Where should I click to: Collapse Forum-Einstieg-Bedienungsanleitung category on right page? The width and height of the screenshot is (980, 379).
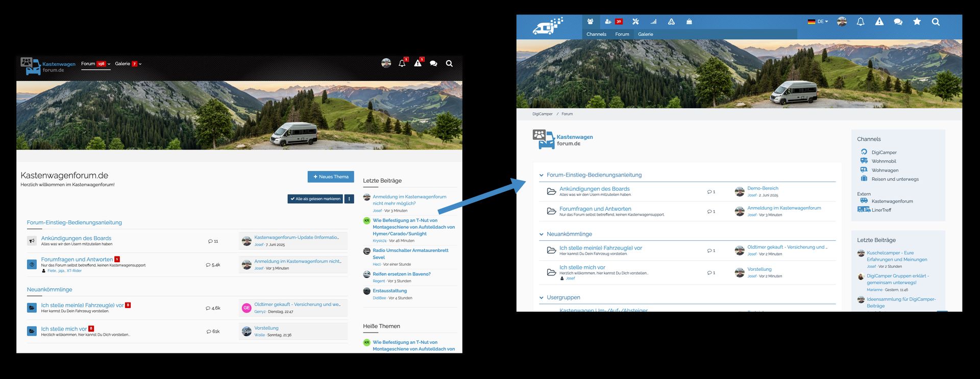coord(541,175)
